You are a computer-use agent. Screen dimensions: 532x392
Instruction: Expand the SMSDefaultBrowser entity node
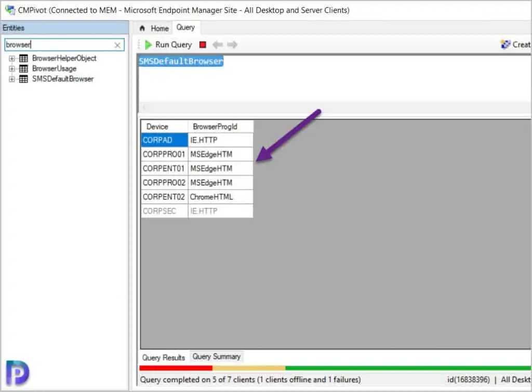coord(12,79)
